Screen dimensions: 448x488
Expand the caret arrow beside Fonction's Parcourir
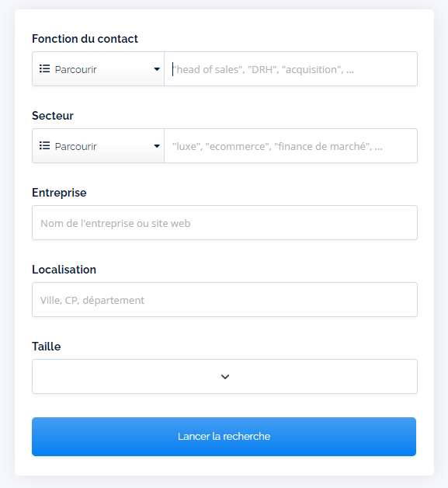point(157,69)
